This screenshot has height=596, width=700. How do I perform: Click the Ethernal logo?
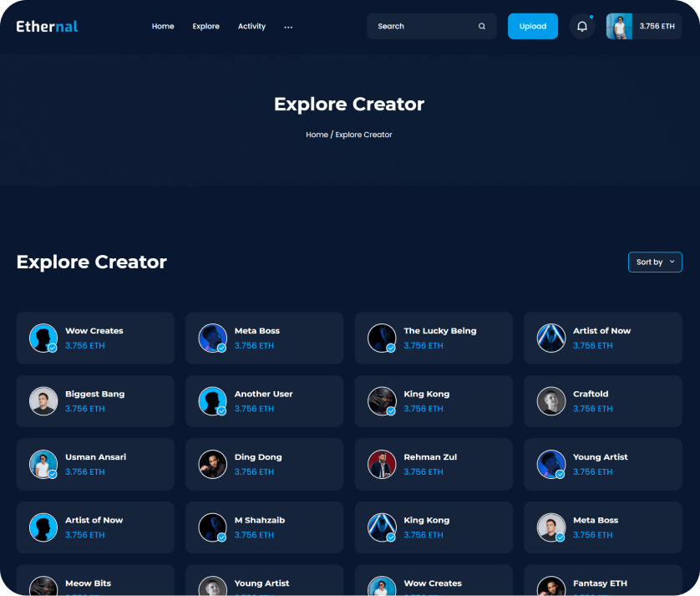47,27
